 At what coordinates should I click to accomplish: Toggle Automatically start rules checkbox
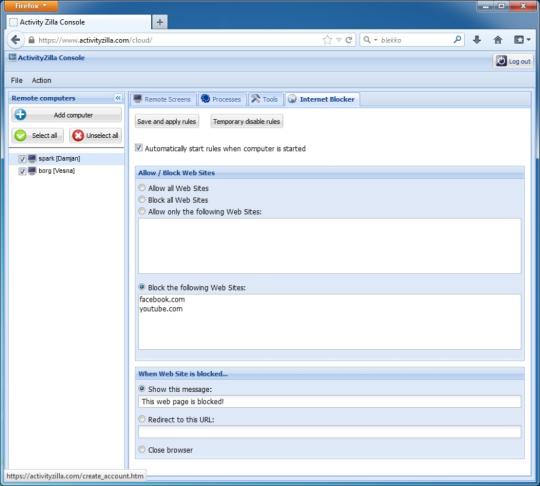139,148
